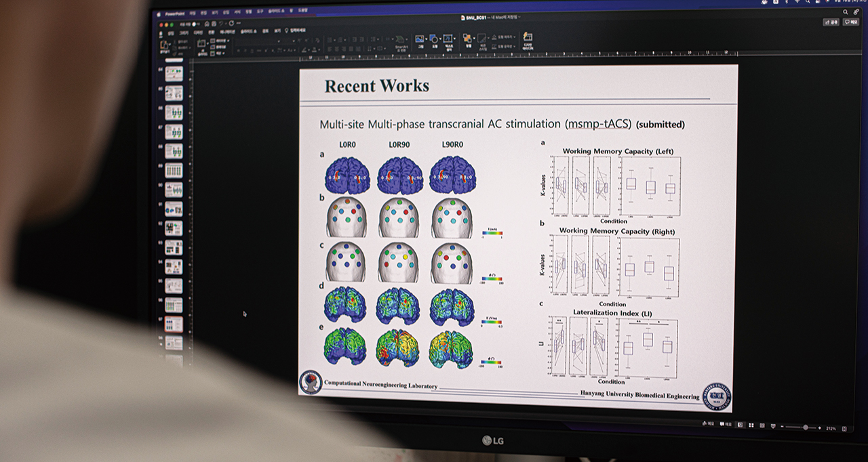Apply the font color tool
This screenshot has width=868, height=462.
[314, 49]
